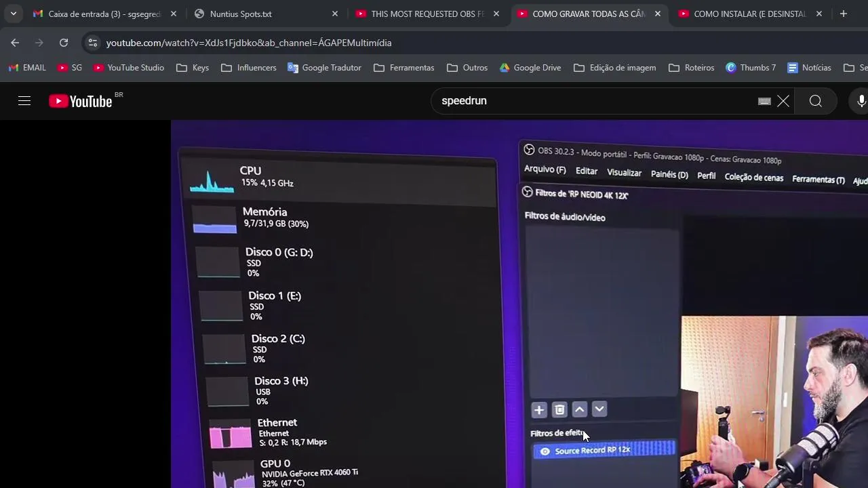Screen dimensions: 868x488
Task: Close the COMO INSTALAR tab
Action: [x=819, y=14]
